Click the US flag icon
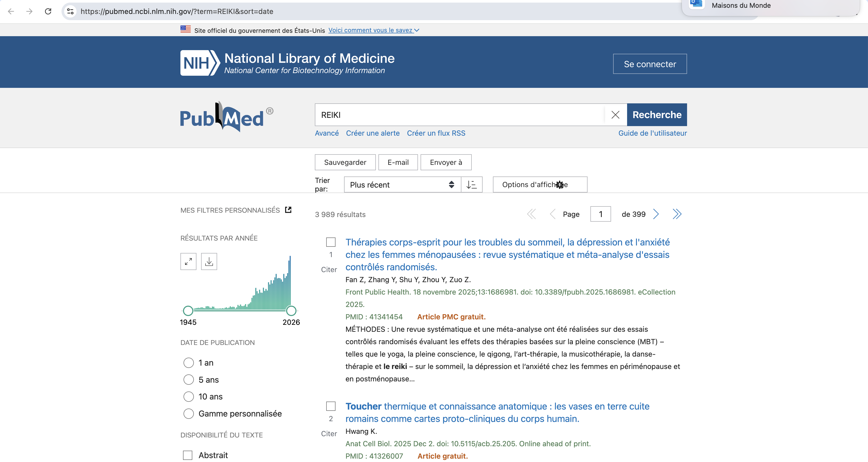The height and width of the screenshot is (462, 868). [185, 30]
